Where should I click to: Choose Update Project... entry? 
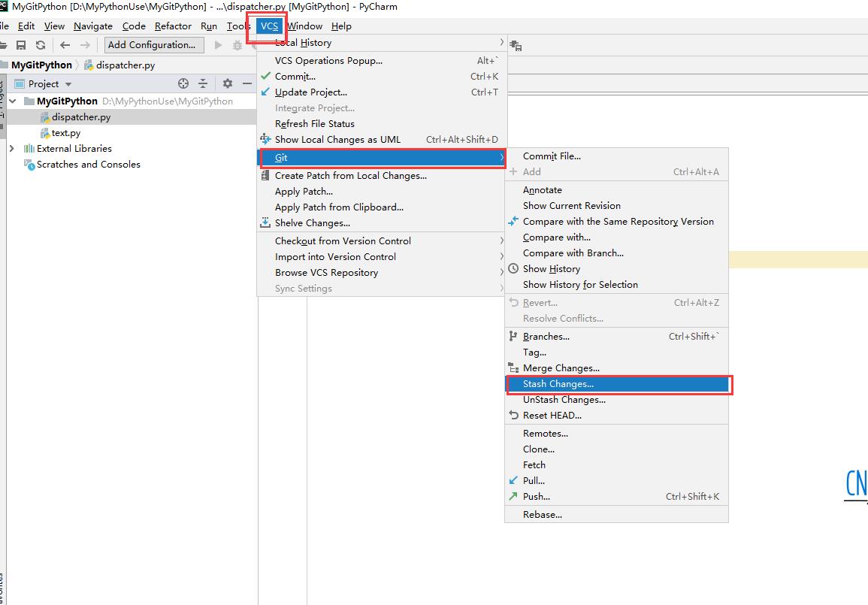click(382, 92)
